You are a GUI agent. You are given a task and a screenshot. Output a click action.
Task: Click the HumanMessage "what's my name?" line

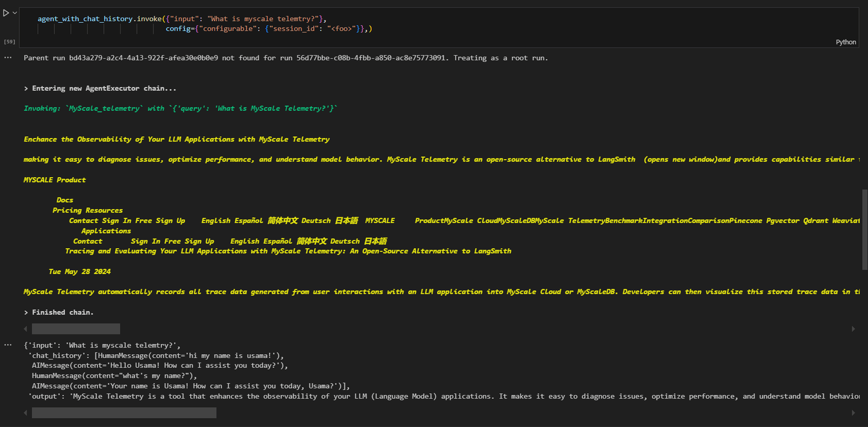point(115,376)
